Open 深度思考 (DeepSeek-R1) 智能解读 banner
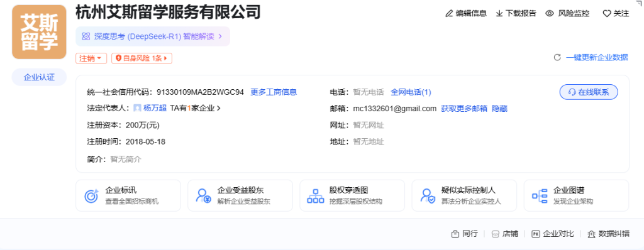 coord(153,36)
